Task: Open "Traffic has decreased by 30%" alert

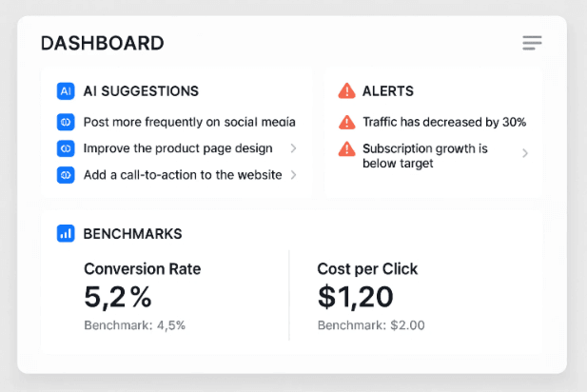Action: pos(444,122)
